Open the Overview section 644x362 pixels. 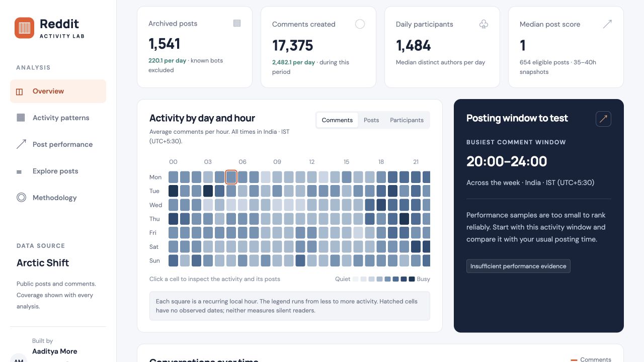coord(58,92)
